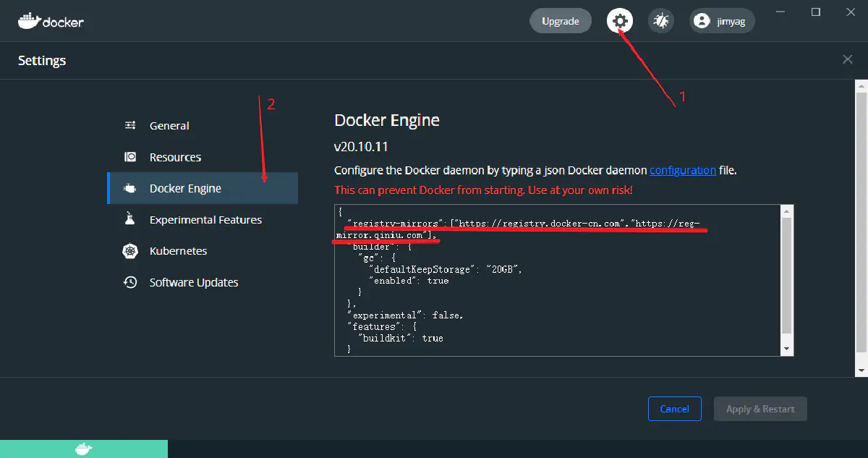This screenshot has width=868, height=458.
Task: Click the Kubernetes helm wheel icon
Action: tap(130, 251)
